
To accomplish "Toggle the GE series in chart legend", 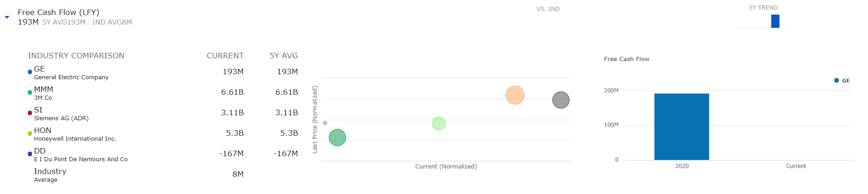I will tap(842, 81).
